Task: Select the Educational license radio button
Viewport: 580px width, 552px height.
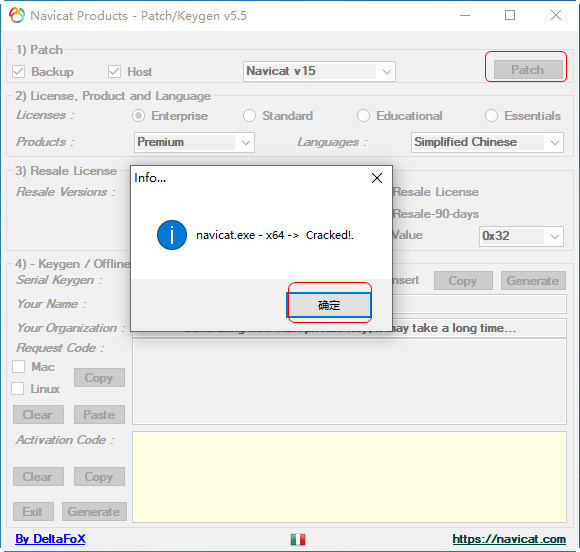Action: pyautogui.click(x=363, y=116)
